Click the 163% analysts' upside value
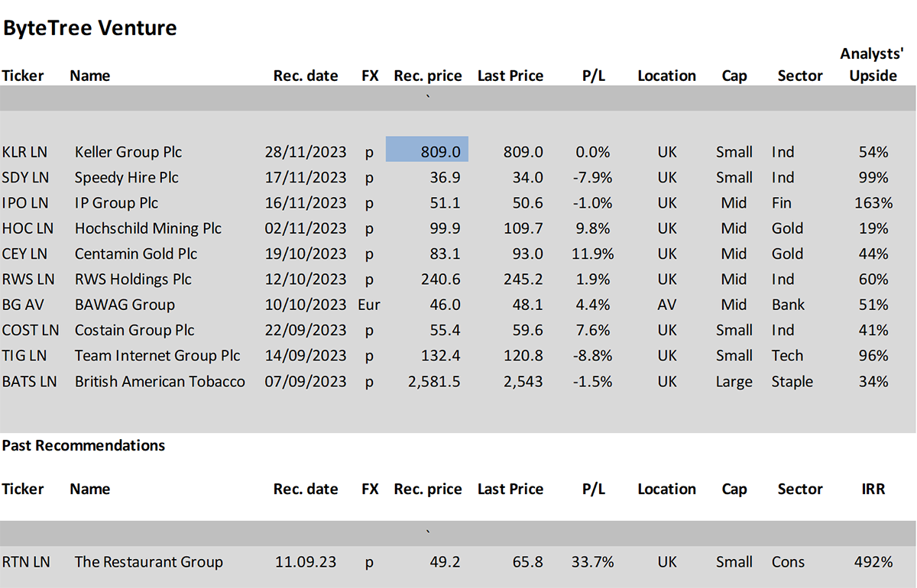Viewport: 917px width, 588px height. point(873,202)
